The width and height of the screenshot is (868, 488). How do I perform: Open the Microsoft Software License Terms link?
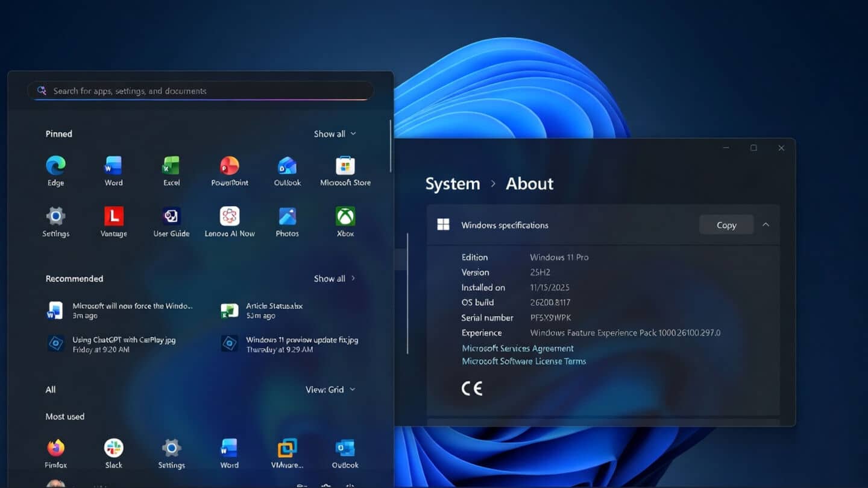[524, 361]
